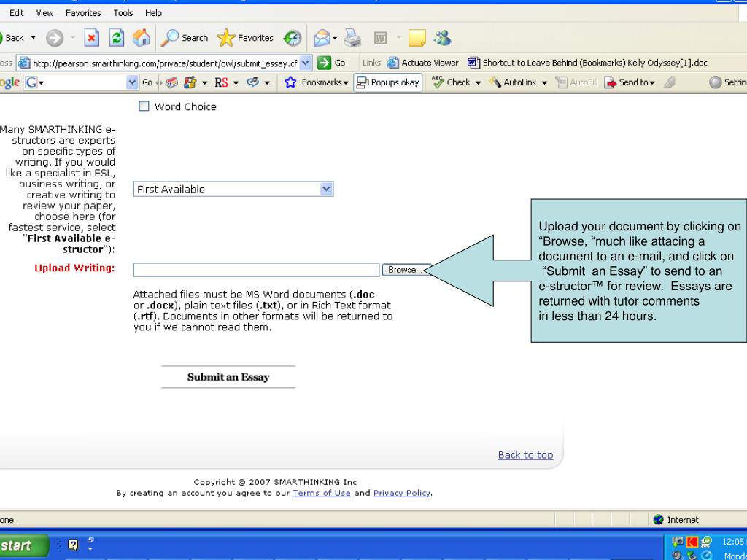Check the Word Choice checkbox

[144, 106]
